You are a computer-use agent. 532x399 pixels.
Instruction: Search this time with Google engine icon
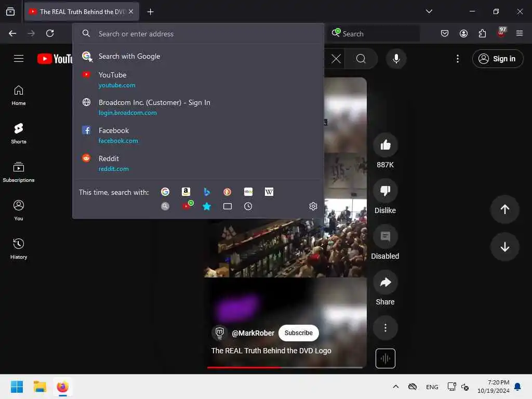point(165,192)
